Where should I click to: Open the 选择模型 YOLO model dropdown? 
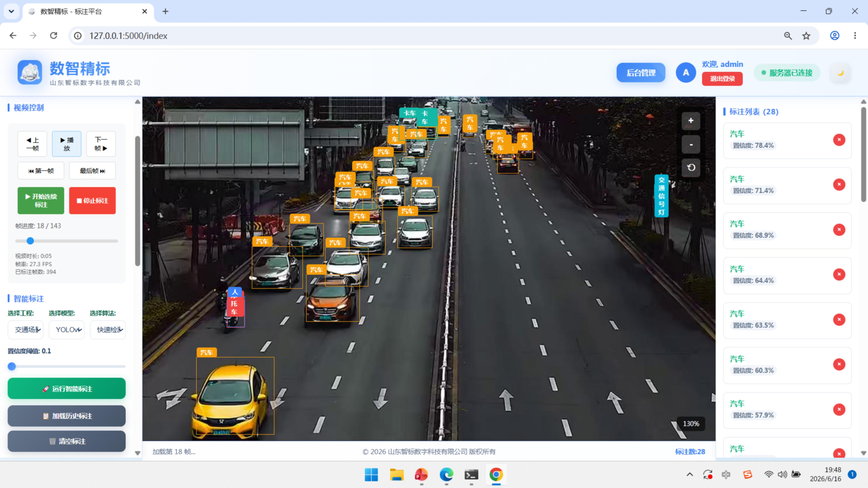click(x=67, y=330)
